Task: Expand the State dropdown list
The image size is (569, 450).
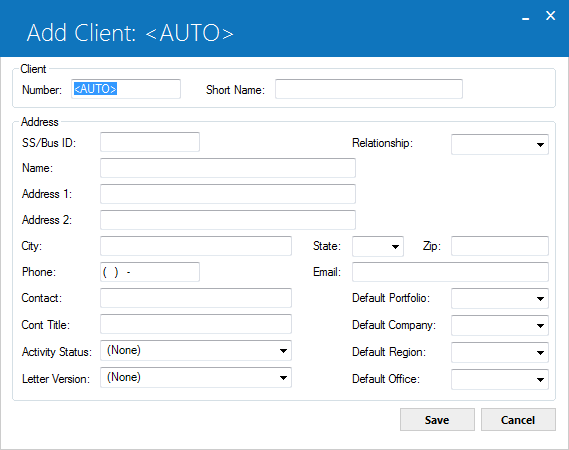Action: (378, 246)
